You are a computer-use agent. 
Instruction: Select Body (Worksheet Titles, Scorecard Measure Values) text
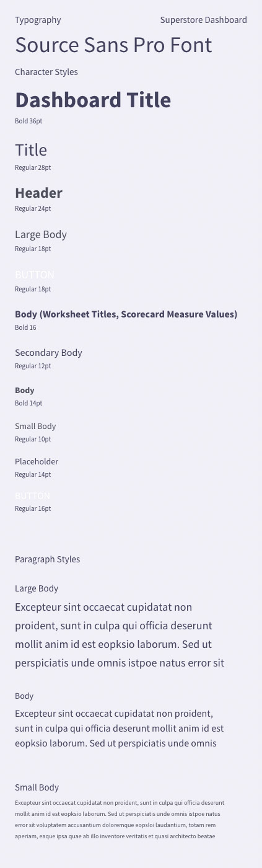[126, 314]
